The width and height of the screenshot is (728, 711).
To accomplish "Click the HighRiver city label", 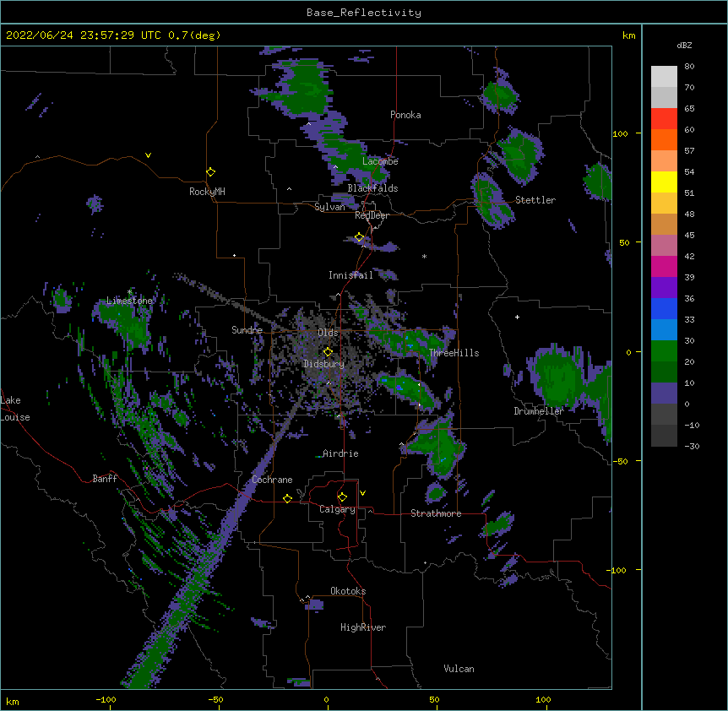I will pyautogui.click(x=363, y=627).
